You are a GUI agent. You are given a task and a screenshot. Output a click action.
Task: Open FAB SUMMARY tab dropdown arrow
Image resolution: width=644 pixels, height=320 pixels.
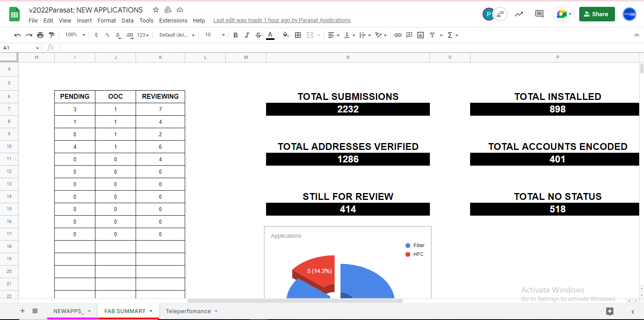tap(151, 311)
